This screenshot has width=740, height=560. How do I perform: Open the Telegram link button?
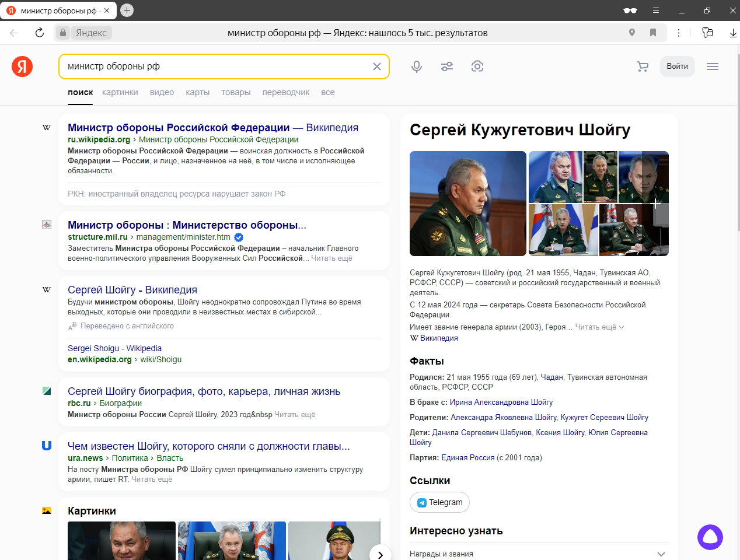click(x=439, y=502)
